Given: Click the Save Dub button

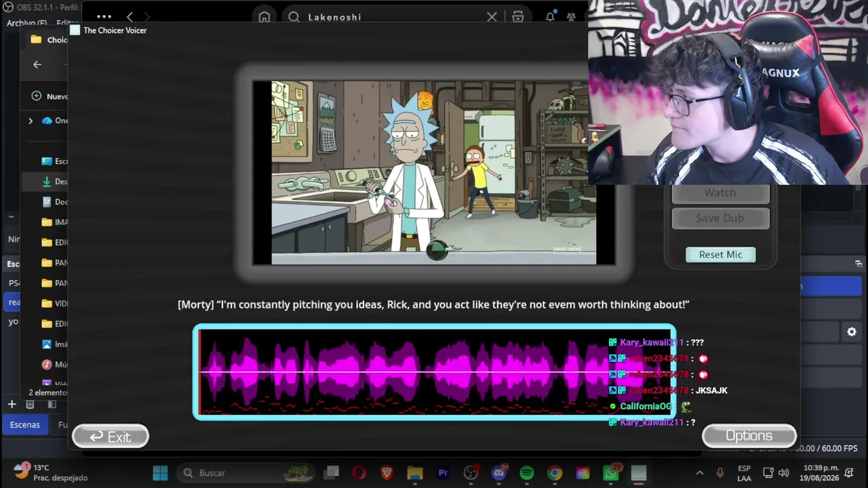Looking at the screenshot, I should (x=720, y=218).
